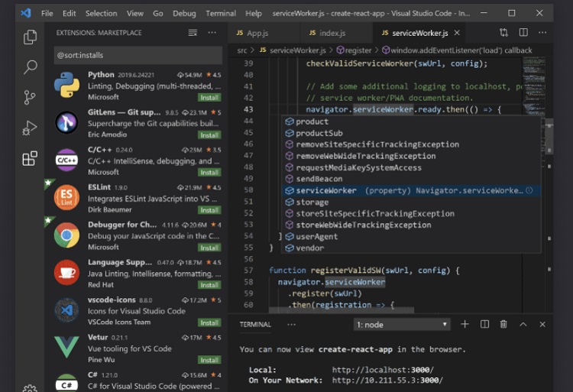Click the extensions search field '@sort:installs'
This screenshot has width=573, height=392.
(138, 55)
